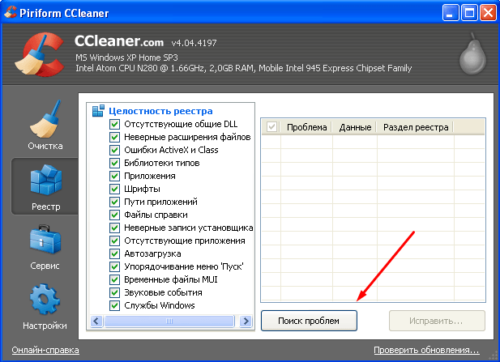500x362 pixels.
Task: Click the Поиск проблем button
Action: (309, 321)
